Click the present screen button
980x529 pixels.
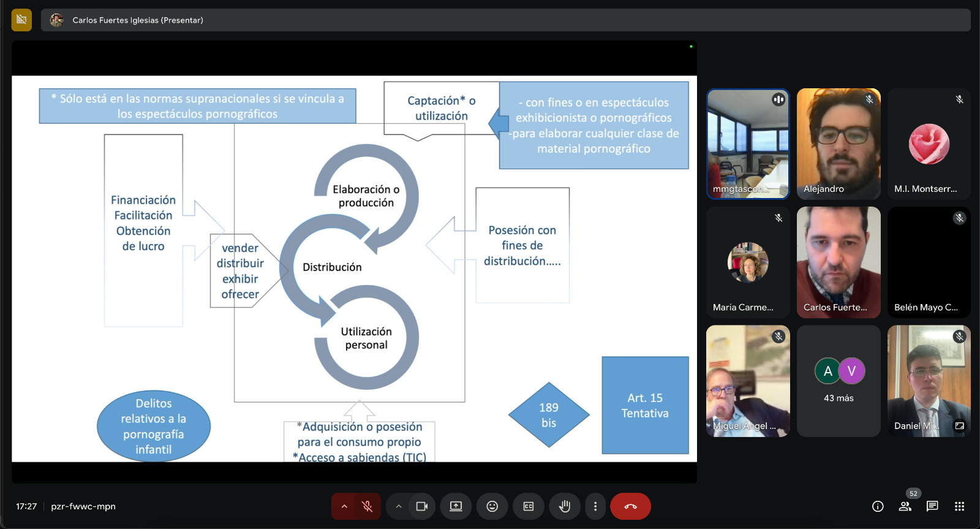pos(456,506)
